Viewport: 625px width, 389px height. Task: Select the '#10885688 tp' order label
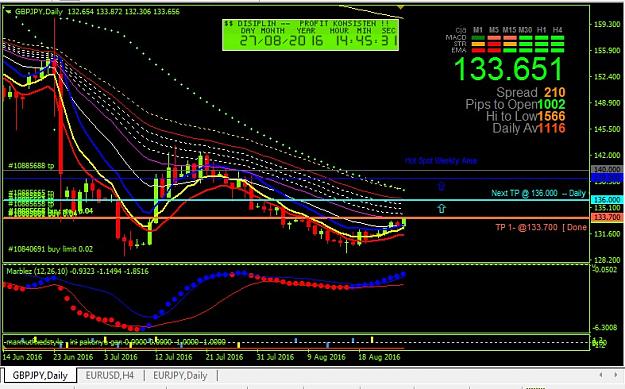click(31, 165)
